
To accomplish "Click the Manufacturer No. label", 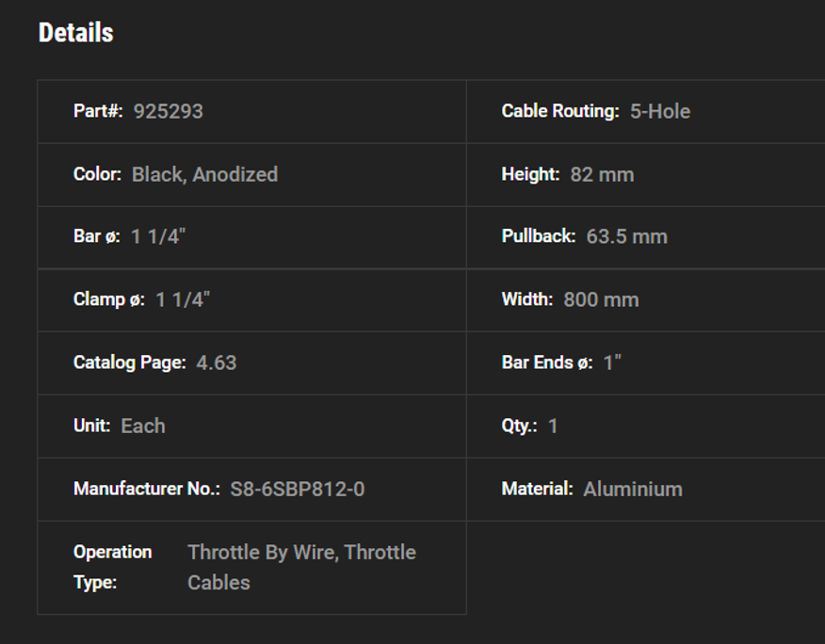I will [x=146, y=489].
